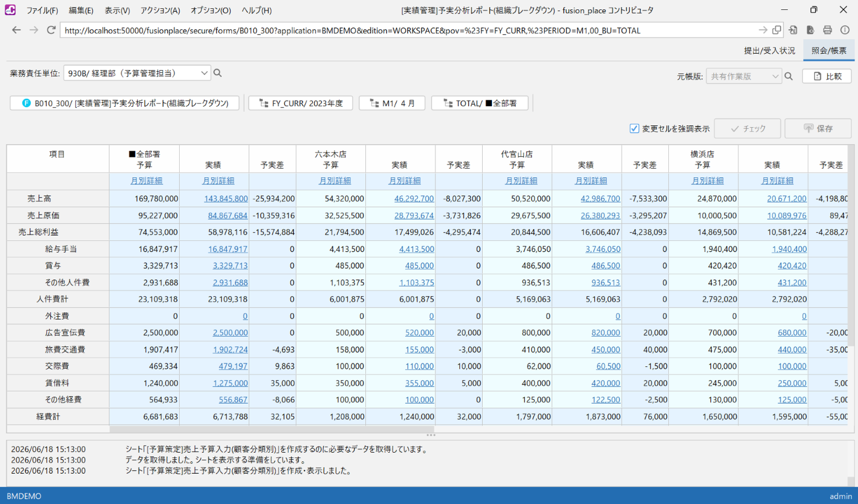The height and width of the screenshot is (504, 858).
Task: Click the M1/ 4月 period selector
Action: (x=392, y=103)
